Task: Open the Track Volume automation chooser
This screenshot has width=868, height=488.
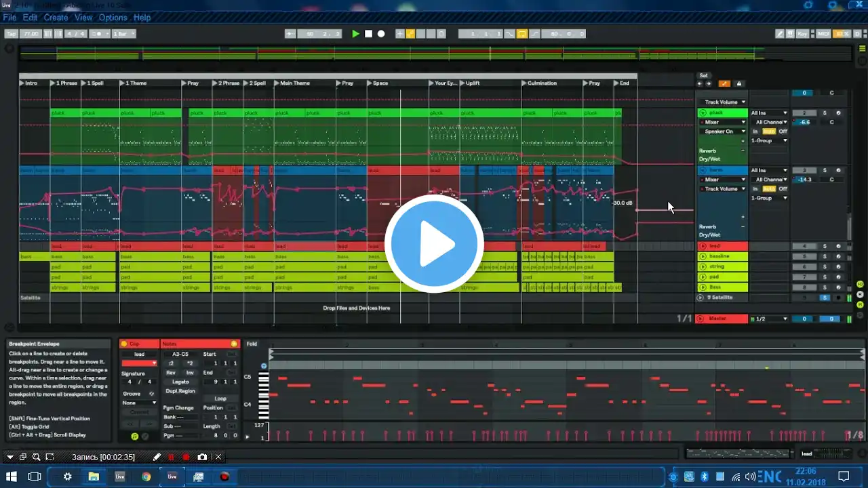Action: [x=725, y=102]
